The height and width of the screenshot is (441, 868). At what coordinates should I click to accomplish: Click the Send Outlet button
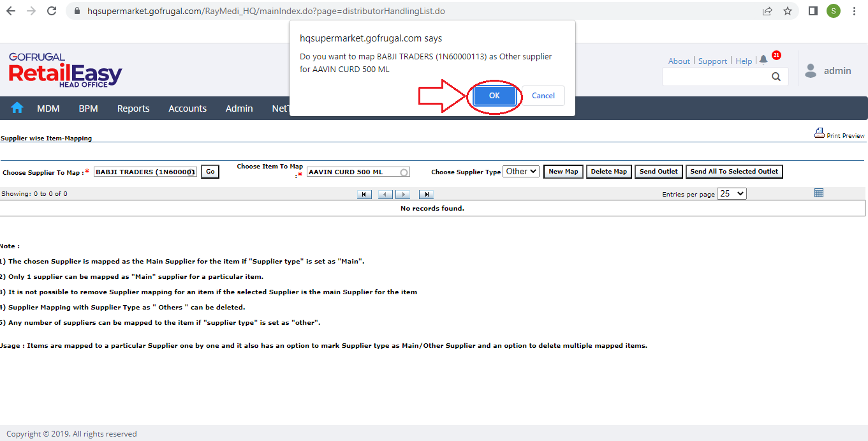coord(659,171)
